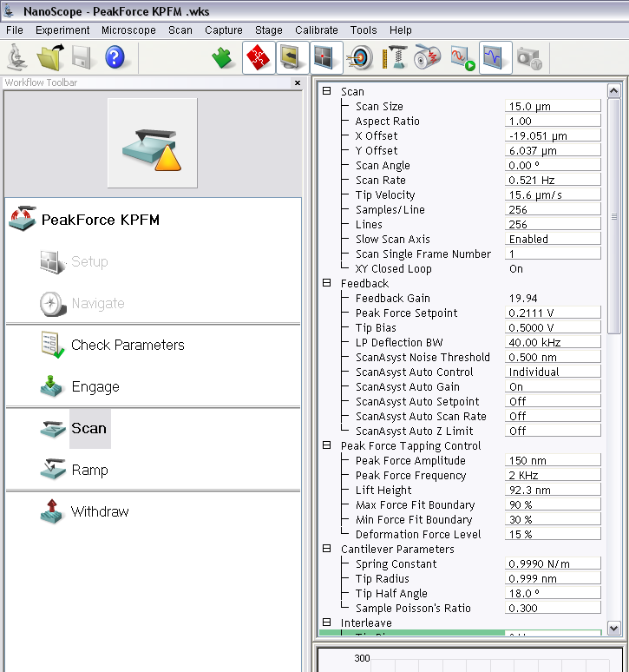Click the cylinder tuning toolbar icon
The image size is (629, 672).
pyautogui.click(x=428, y=58)
